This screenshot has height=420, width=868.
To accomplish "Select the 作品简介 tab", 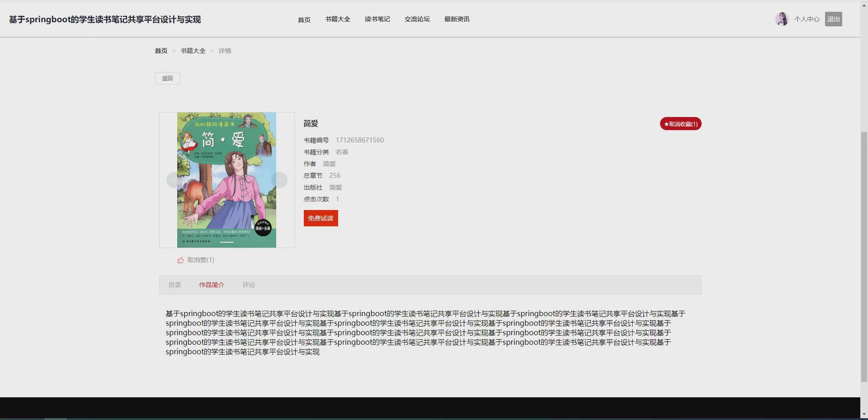I will coord(212,285).
